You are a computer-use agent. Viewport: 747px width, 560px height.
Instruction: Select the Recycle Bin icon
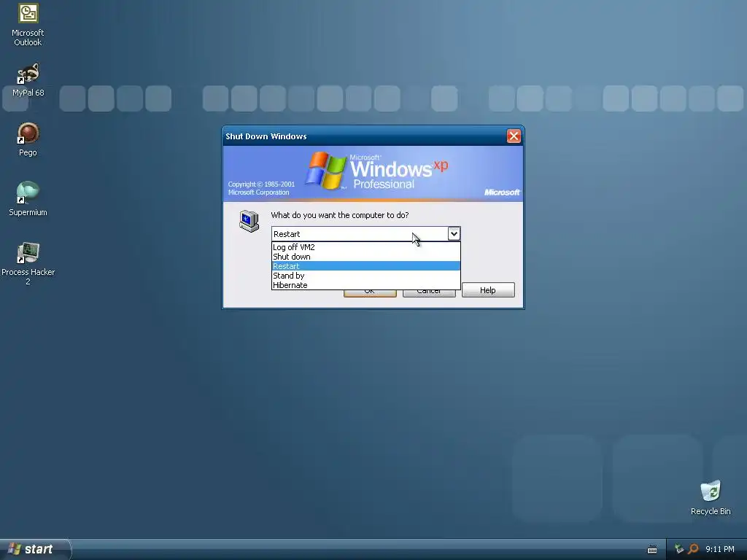pyautogui.click(x=711, y=498)
